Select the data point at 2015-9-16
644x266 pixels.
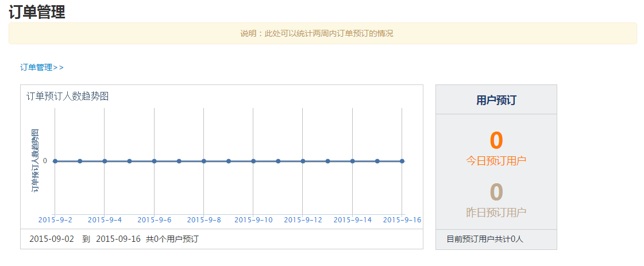click(x=402, y=161)
